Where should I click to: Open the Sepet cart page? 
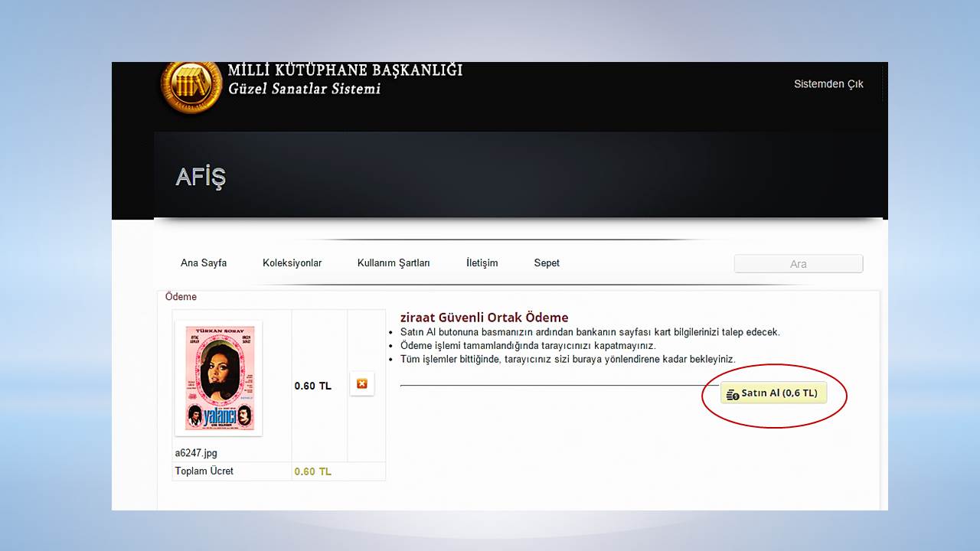click(547, 263)
